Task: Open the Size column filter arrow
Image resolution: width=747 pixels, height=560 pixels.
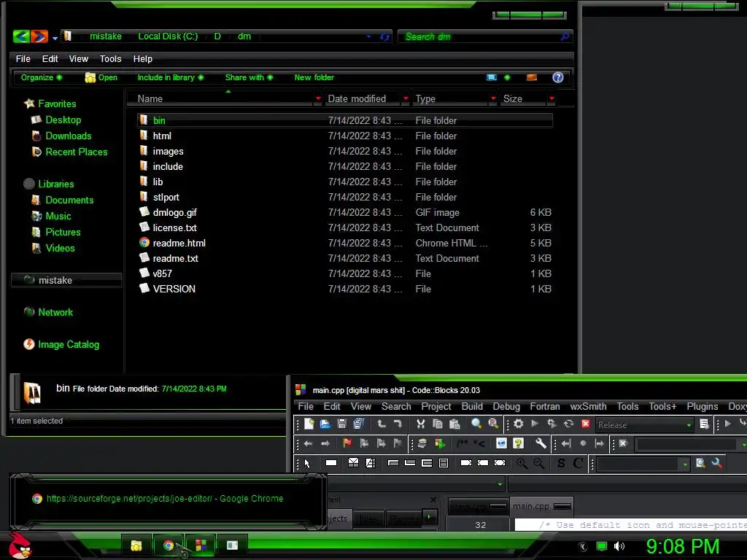Action: pyautogui.click(x=551, y=98)
